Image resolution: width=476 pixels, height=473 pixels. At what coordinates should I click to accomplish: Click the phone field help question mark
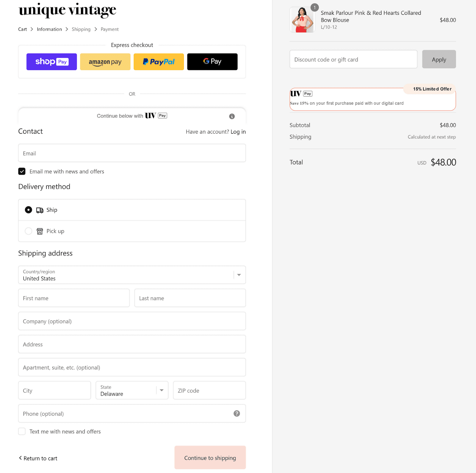pos(237,413)
